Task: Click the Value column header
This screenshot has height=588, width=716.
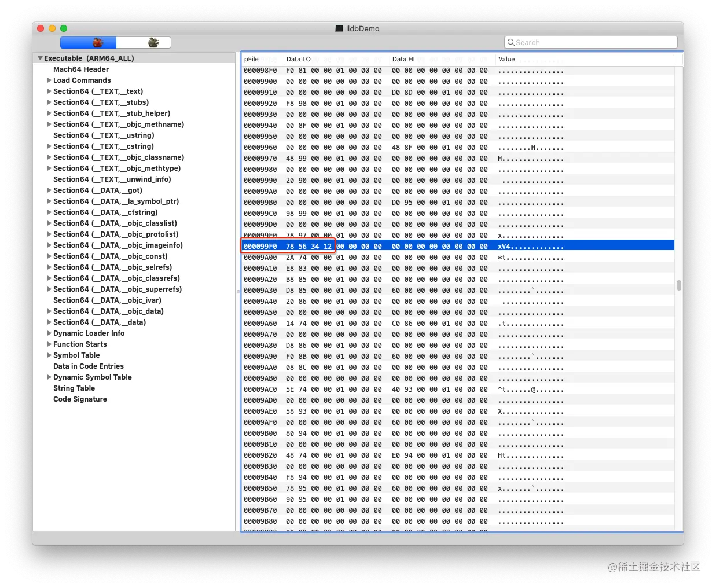Action: pyautogui.click(x=585, y=59)
